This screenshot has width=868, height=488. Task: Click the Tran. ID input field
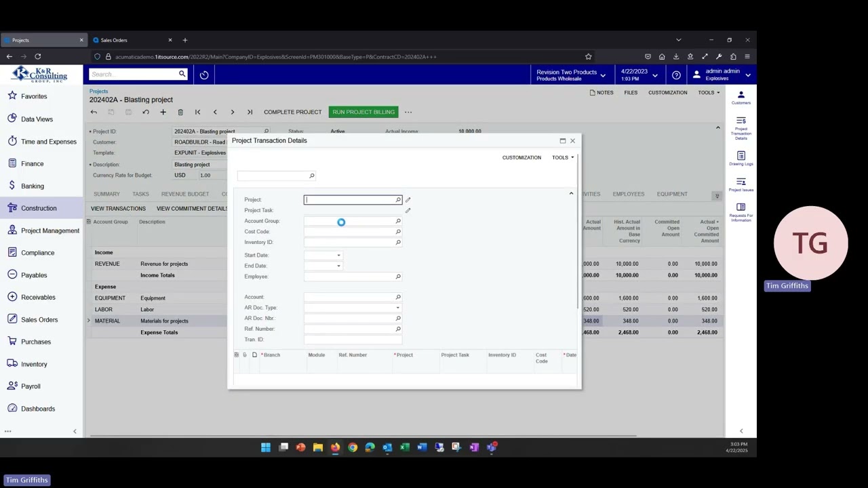(353, 340)
